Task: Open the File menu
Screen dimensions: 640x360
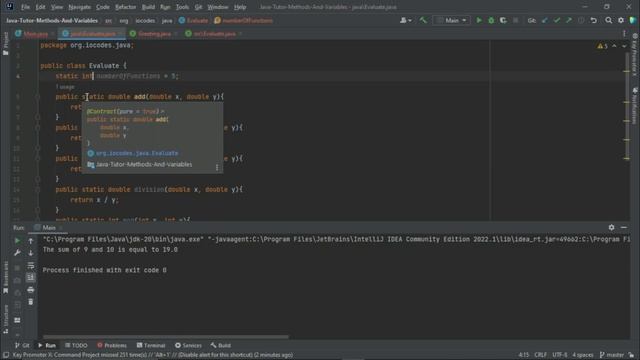Action: pyautogui.click(x=25, y=7)
